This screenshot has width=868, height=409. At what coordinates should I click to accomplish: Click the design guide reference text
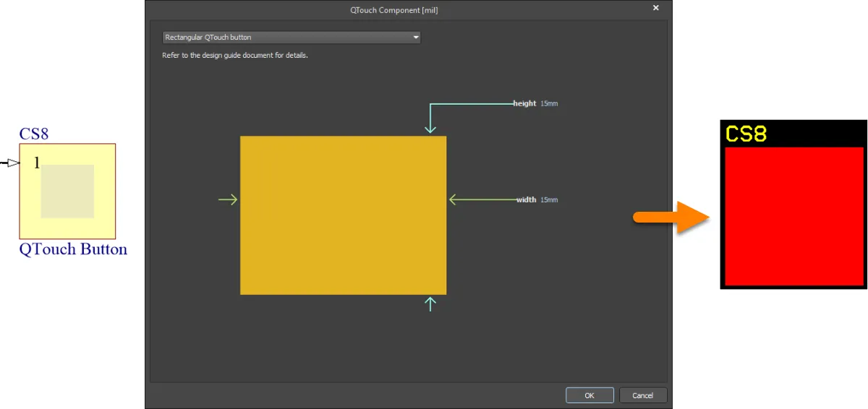pyautogui.click(x=235, y=55)
